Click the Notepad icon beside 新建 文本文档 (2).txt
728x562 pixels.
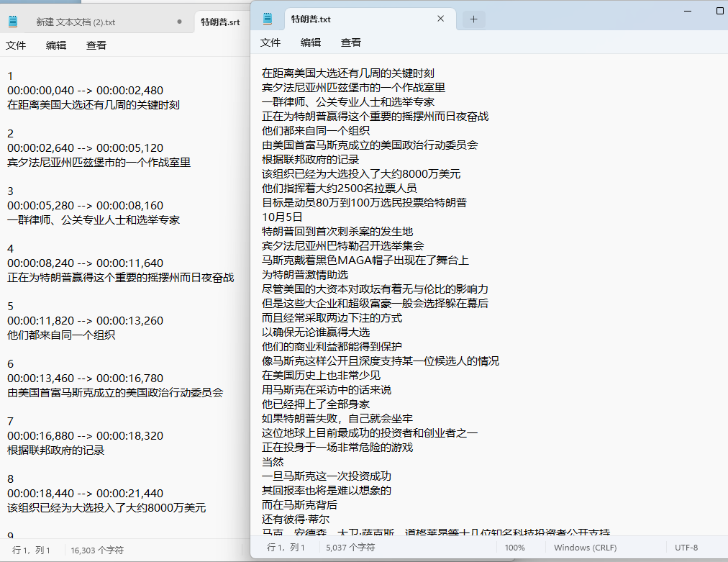click(13, 22)
